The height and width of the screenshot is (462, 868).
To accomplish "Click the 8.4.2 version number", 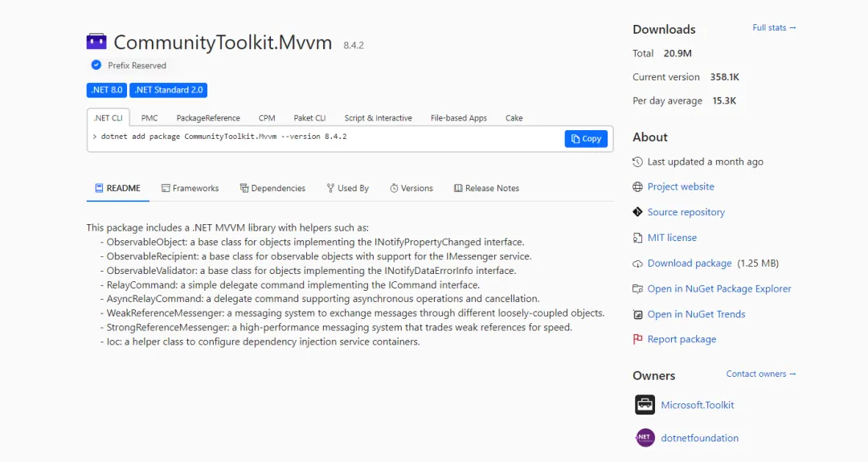I will (354, 45).
